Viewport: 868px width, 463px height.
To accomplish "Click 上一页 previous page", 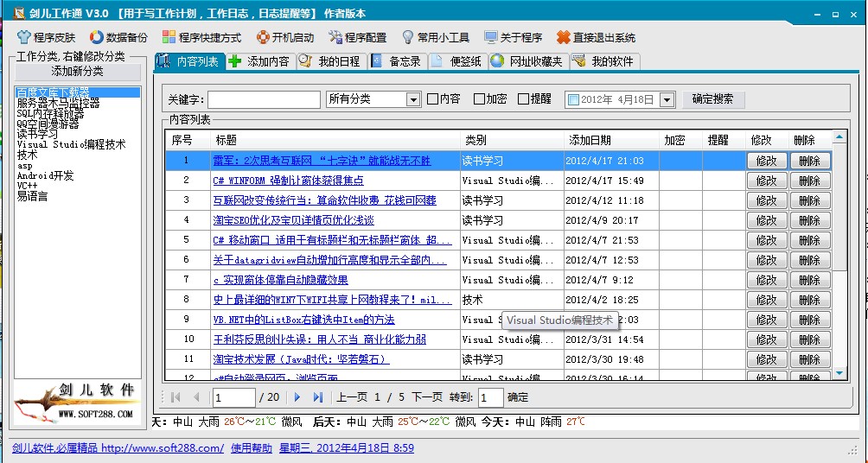I will [x=352, y=397].
